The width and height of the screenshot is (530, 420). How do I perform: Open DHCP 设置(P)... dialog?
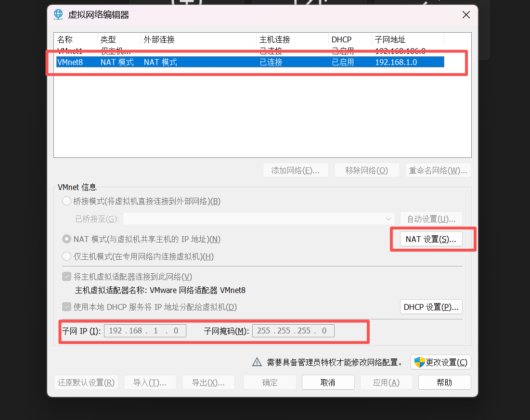point(431,307)
